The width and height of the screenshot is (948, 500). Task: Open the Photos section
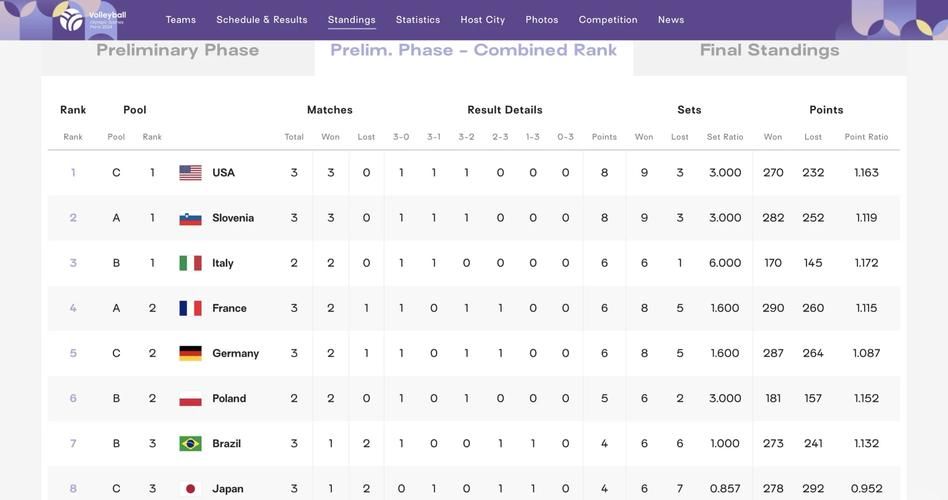[542, 20]
